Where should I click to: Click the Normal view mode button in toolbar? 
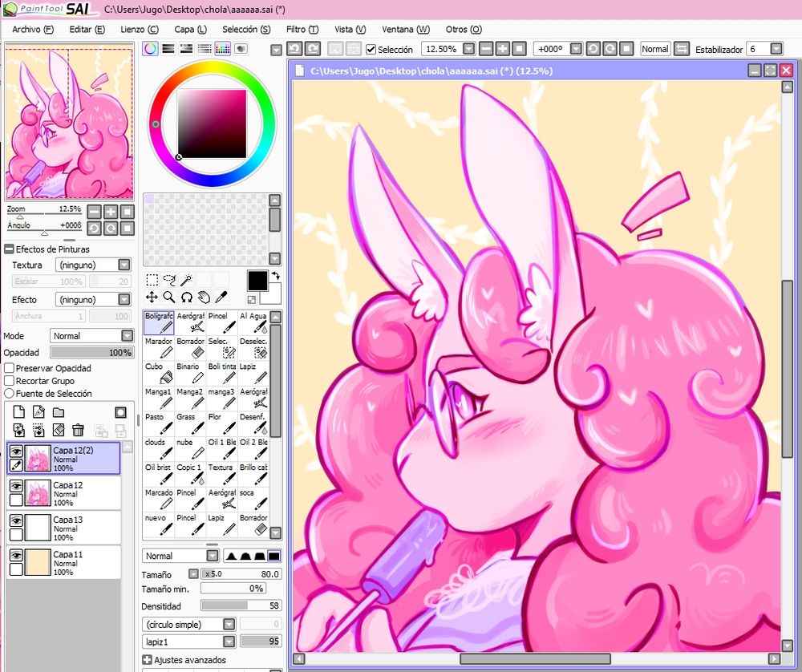[x=655, y=49]
